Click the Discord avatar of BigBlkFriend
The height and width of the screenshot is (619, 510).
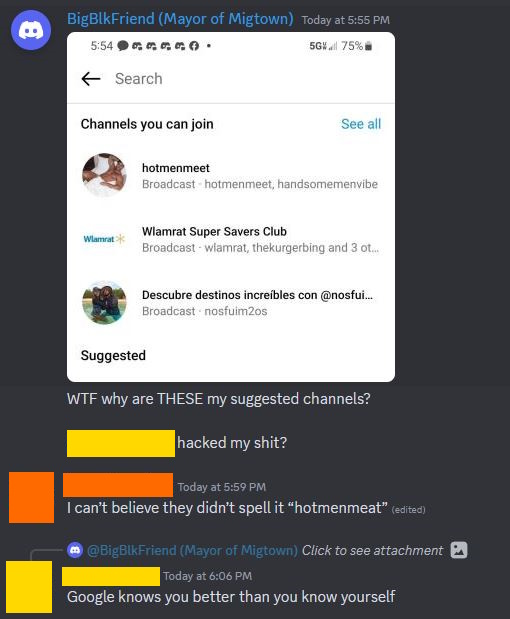(31, 30)
